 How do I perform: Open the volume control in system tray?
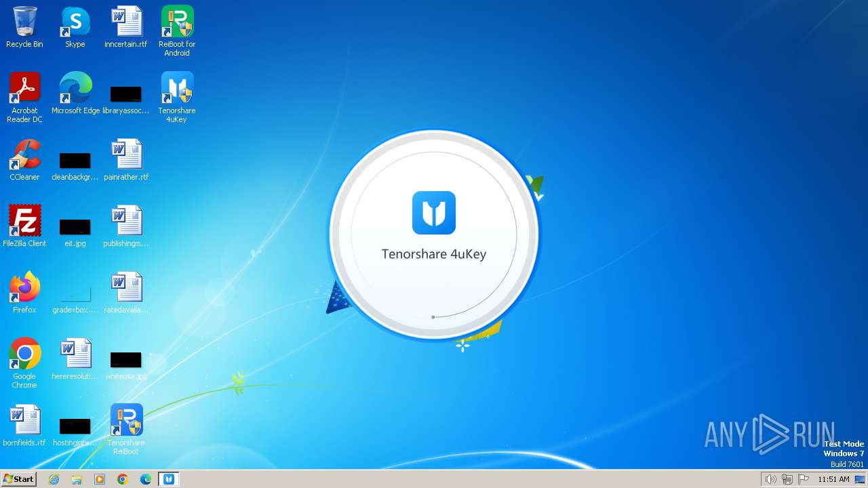click(x=770, y=479)
